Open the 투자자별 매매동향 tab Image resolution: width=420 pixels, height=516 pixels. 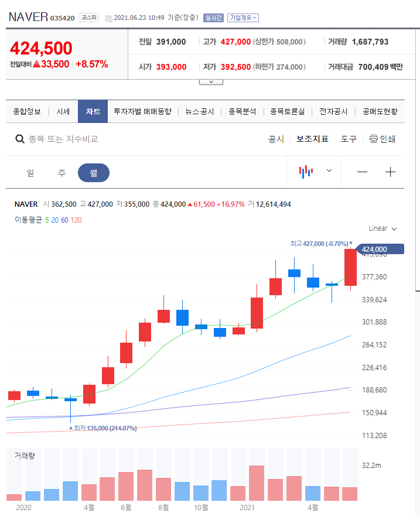pyautogui.click(x=143, y=111)
